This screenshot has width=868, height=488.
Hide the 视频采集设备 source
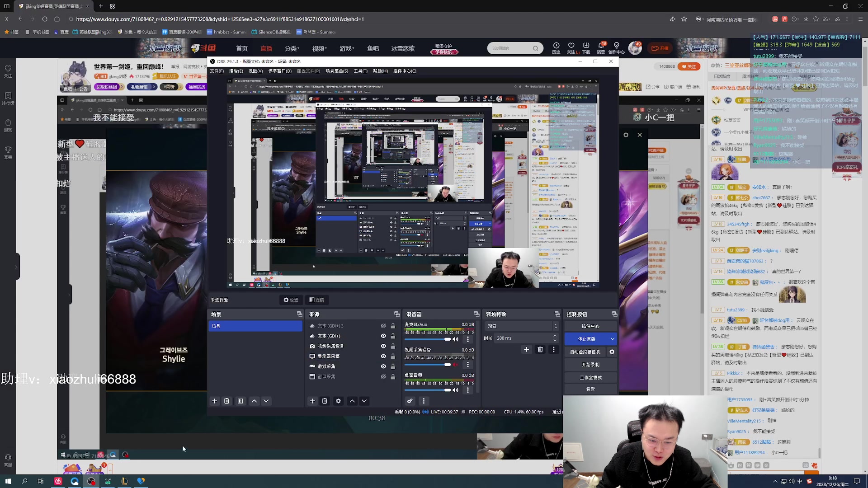coord(383,346)
